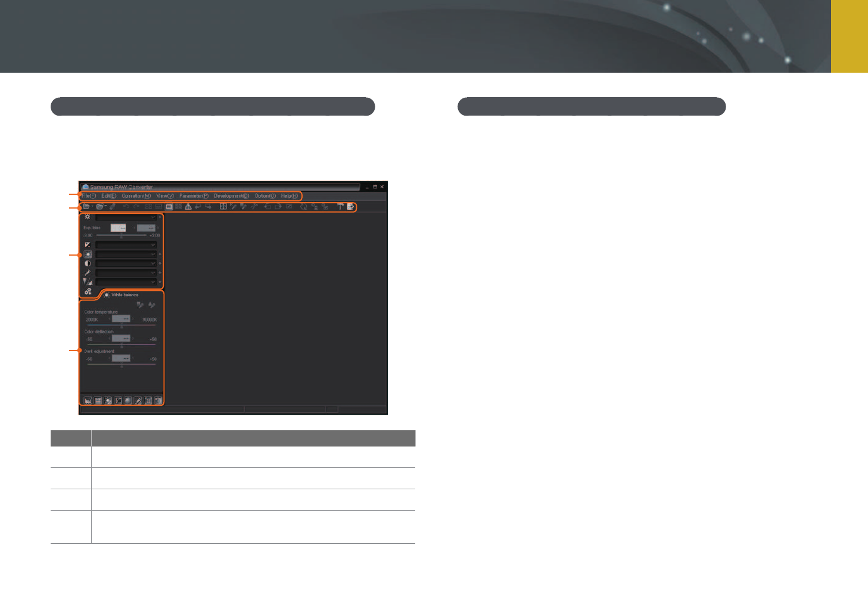Click the rightmost document icon in toolbar
868x615 pixels.
[350, 207]
